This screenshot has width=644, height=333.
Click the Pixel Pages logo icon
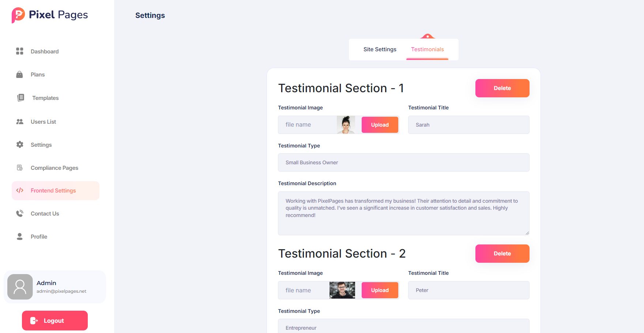[18, 15]
